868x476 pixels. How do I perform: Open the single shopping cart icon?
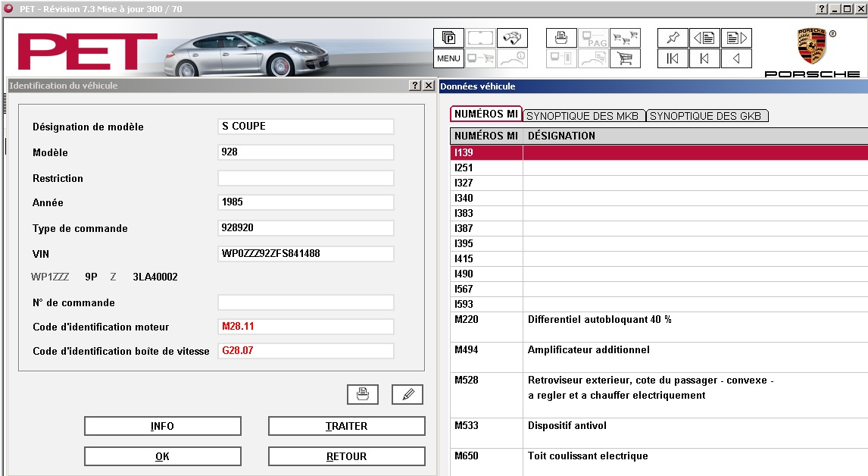click(625, 58)
